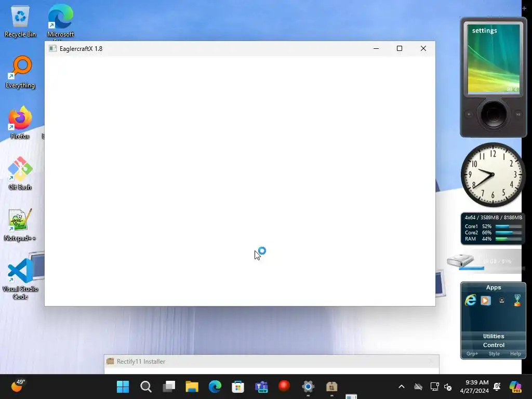Click the EaglercraftX 1.8 title text
The width and height of the screenshot is (532, 399).
click(81, 48)
